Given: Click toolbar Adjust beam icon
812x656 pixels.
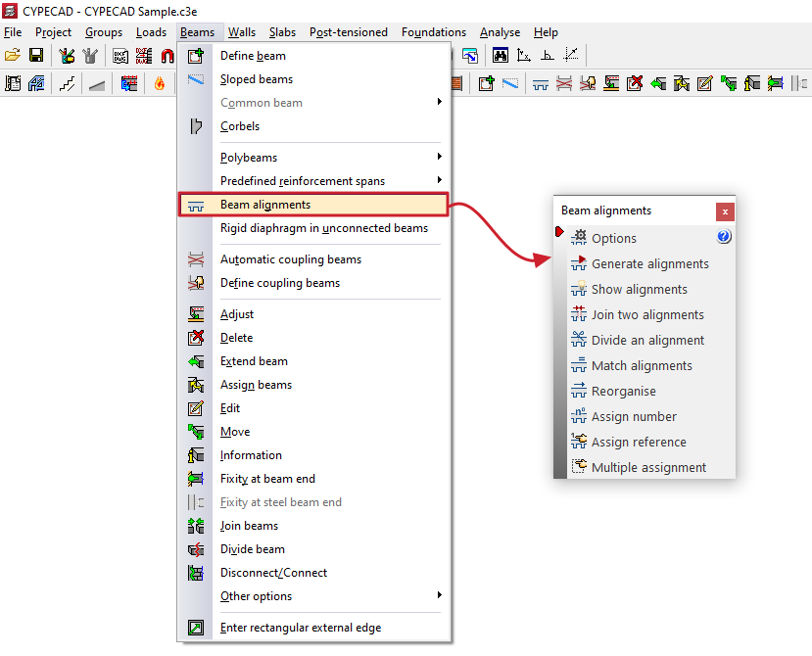Looking at the screenshot, I should coord(611,83).
